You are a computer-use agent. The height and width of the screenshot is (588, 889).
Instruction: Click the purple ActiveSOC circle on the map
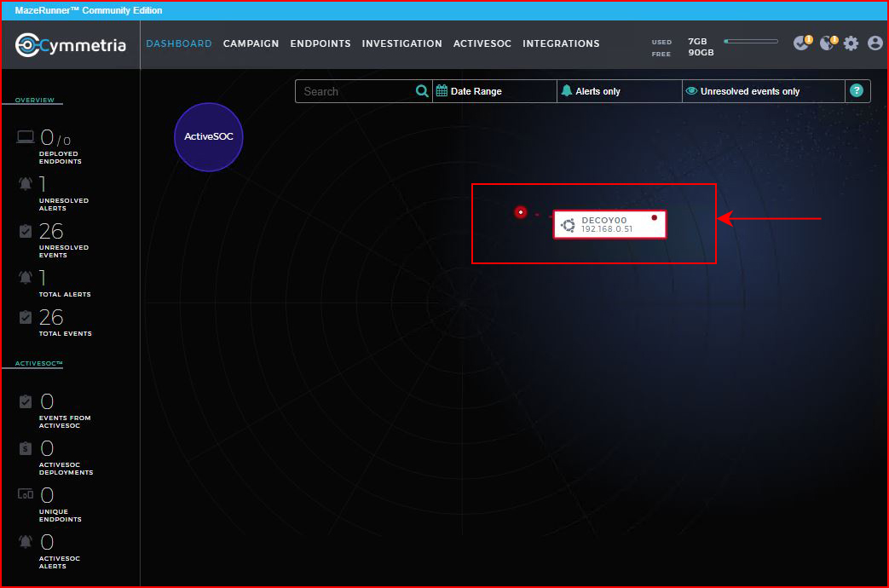coord(209,136)
